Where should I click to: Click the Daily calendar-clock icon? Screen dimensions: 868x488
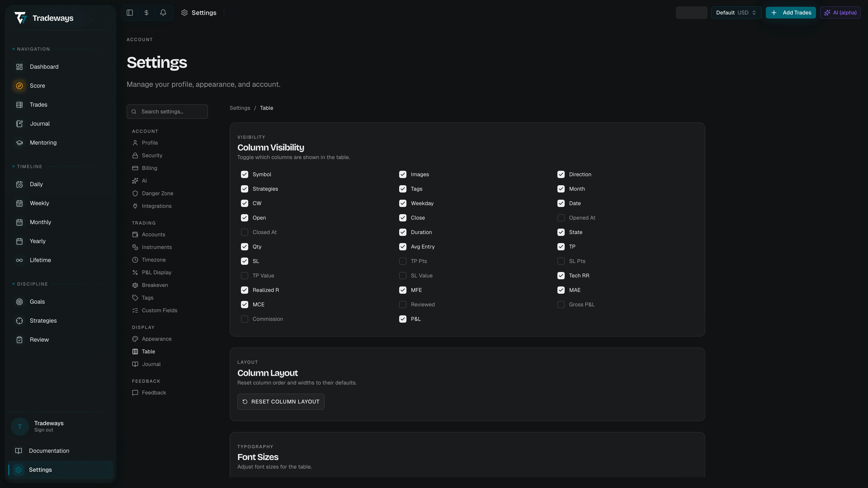19,184
